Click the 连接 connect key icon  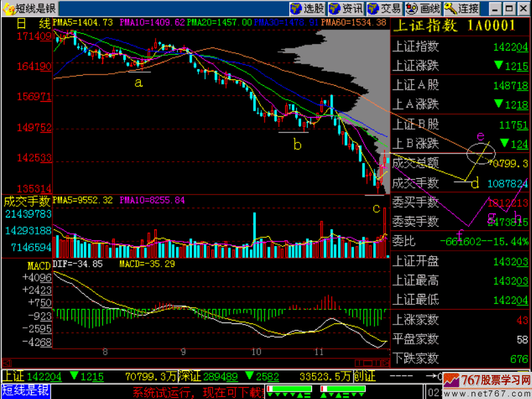click(x=462, y=8)
